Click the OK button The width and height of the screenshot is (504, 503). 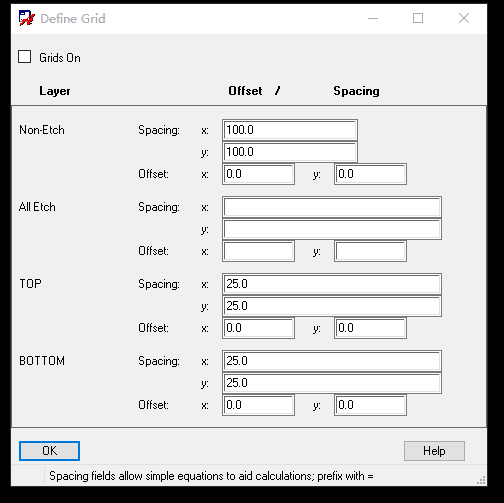(49, 451)
